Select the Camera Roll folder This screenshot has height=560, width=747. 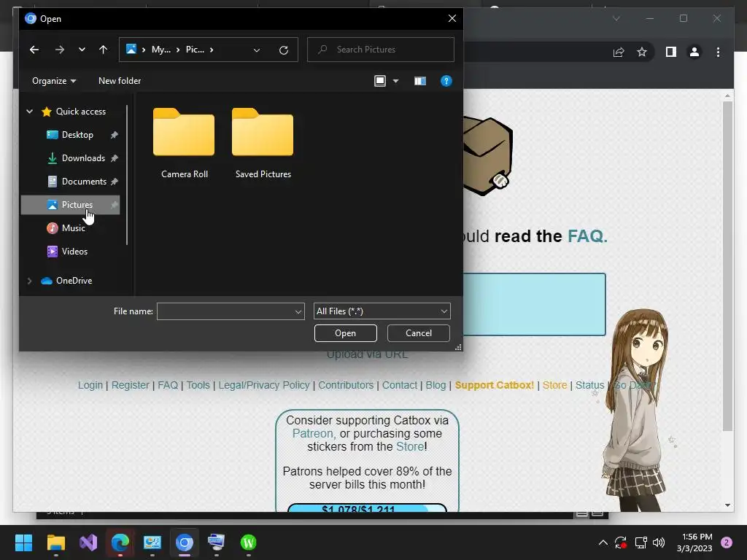184,144
